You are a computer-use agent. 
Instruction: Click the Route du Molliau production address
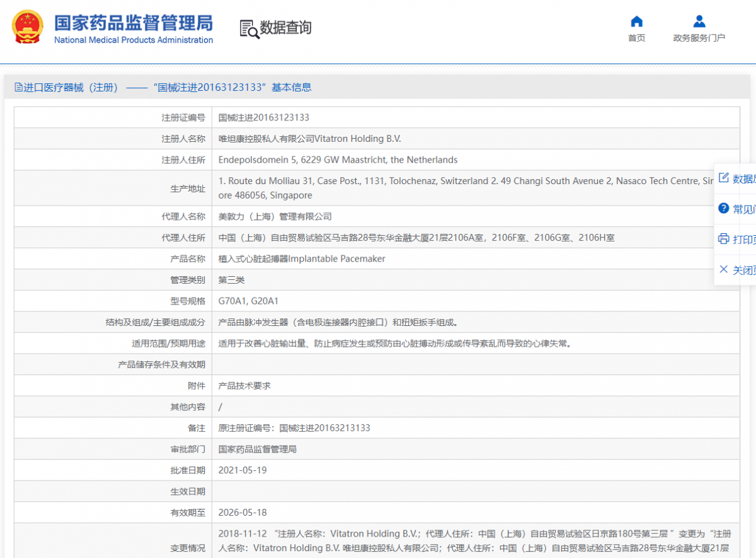point(467,188)
